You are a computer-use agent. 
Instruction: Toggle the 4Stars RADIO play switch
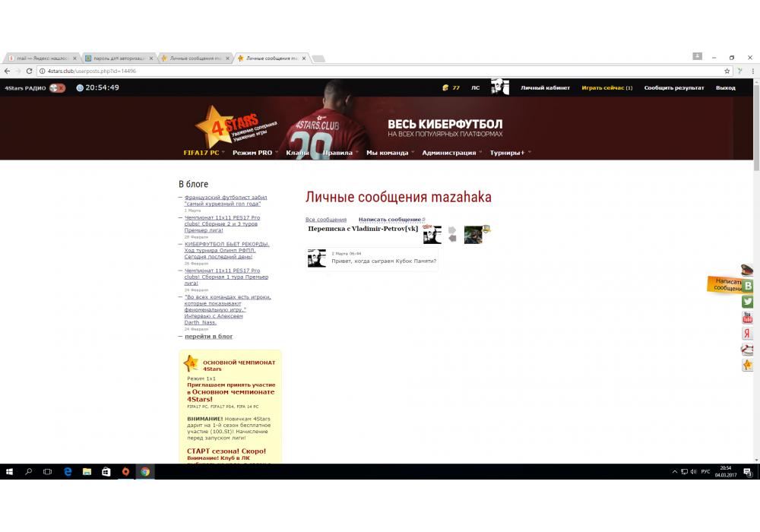click(57, 88)
